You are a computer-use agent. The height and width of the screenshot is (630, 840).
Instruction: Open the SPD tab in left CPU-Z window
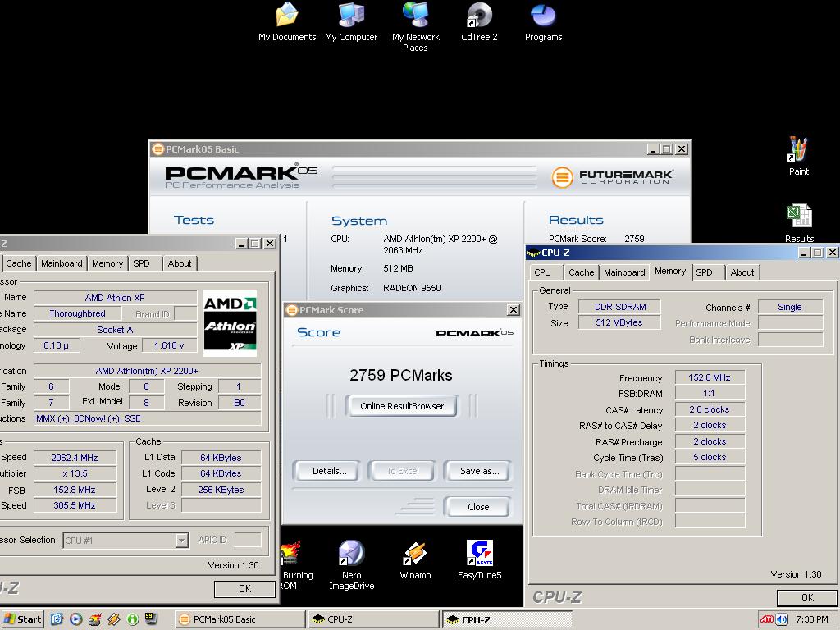point(141,263)
